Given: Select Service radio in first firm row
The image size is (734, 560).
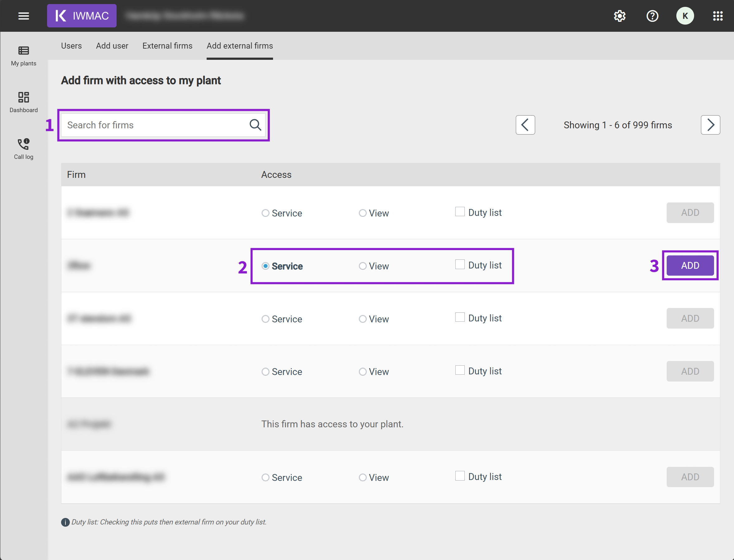Looking at the screenshot, I should click(266, 213).
